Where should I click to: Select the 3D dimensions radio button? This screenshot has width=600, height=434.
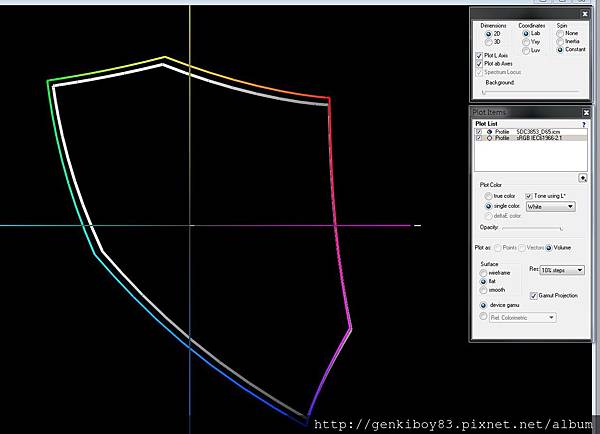[x=488, y=42]
